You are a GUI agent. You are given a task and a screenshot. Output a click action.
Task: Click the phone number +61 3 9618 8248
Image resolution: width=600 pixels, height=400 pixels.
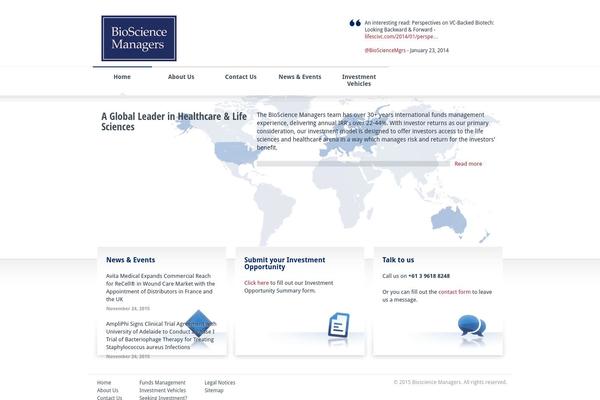click(x=429, y=276)
